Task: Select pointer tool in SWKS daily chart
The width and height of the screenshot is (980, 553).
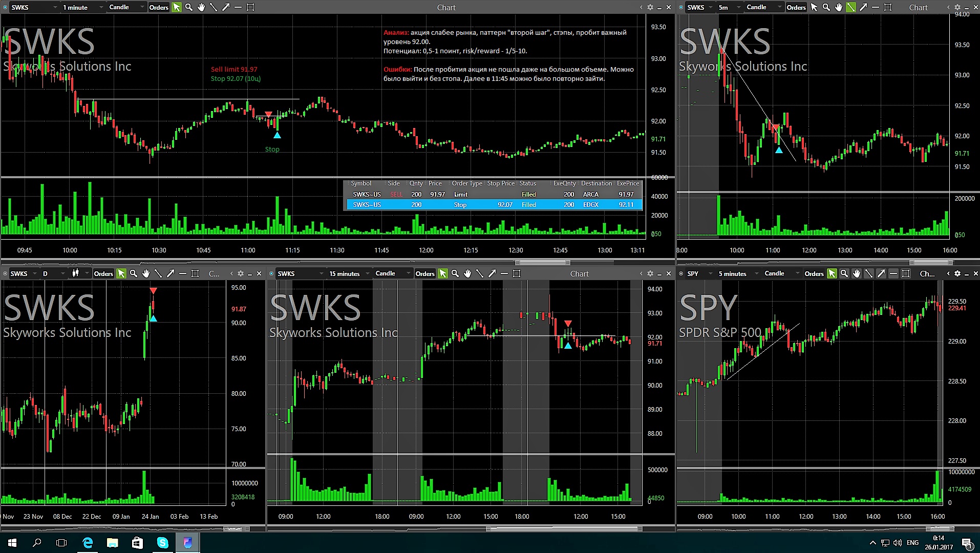Action: (x=121, y=273)
